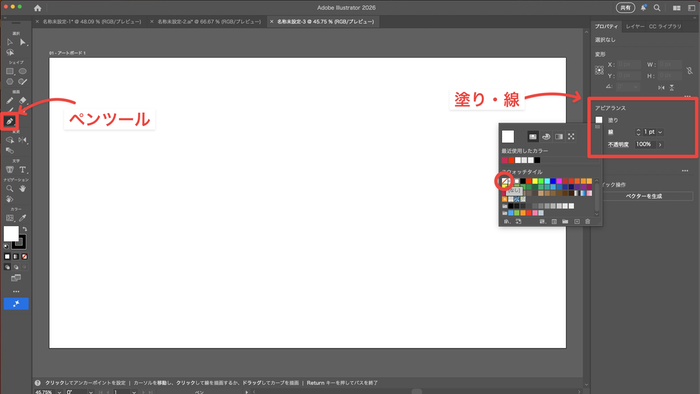The width and height of the screenshot is (700, 394).
Task: Click the 塗り fill swatch in Appearance
Action: [x=599, y=120]
